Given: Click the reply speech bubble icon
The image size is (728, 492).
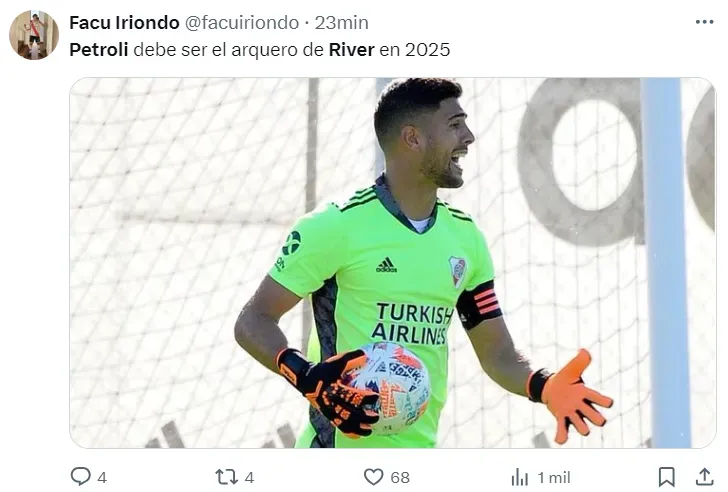Looking at the screenshot, I should (80, 477).
